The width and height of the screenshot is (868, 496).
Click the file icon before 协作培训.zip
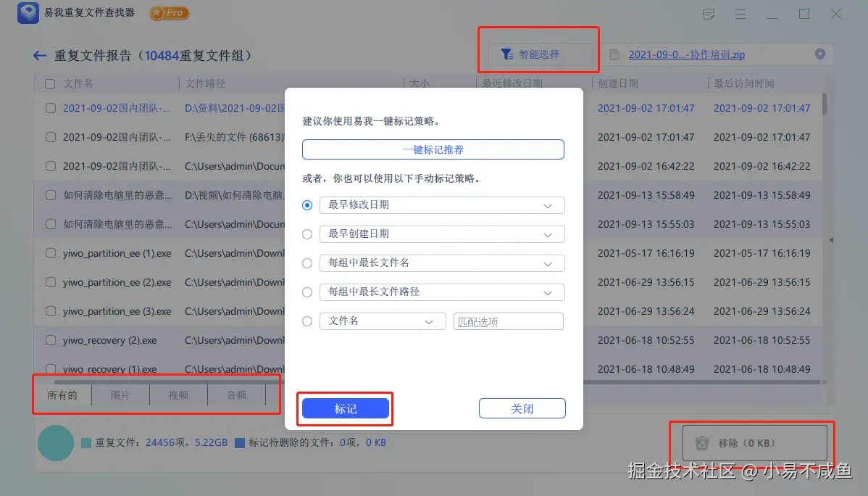(614, 54)
